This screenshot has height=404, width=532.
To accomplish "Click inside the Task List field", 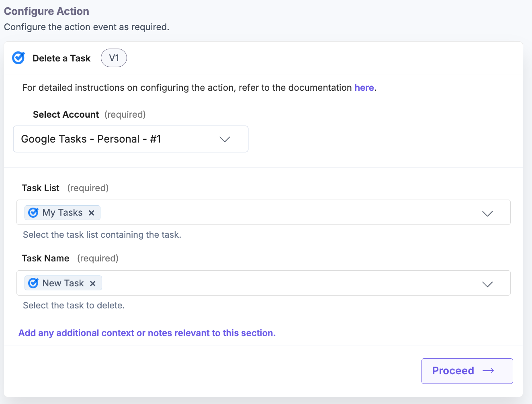I will [x=263, y=212].
